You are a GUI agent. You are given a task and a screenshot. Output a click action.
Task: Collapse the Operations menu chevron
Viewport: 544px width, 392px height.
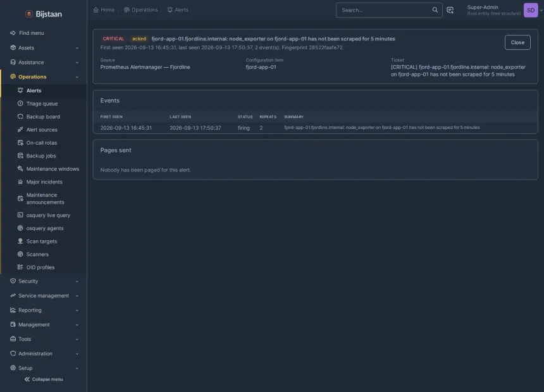coord(77,77)
